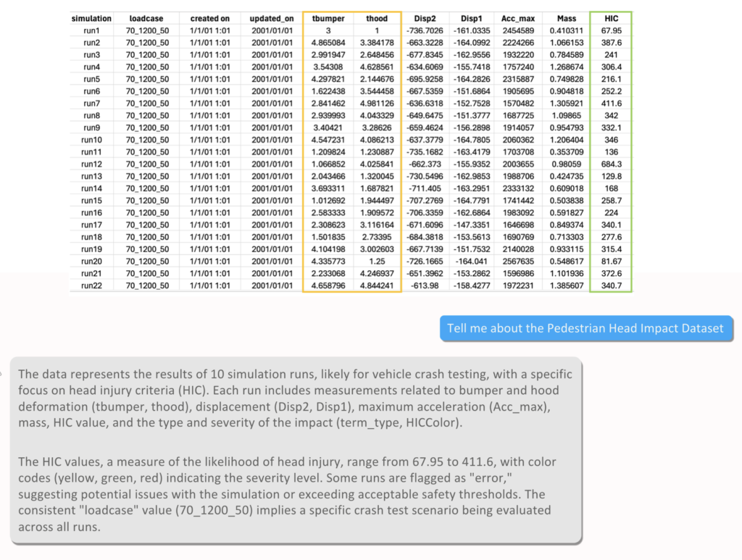This screenshot has width=742, height=560.
Task: Select the 'run12' simulation cell
Action: click(x=91, y=164)
